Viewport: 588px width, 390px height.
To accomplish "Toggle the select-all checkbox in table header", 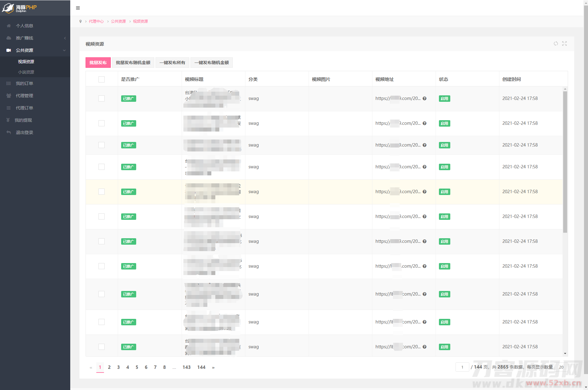I will click(102, 79).
